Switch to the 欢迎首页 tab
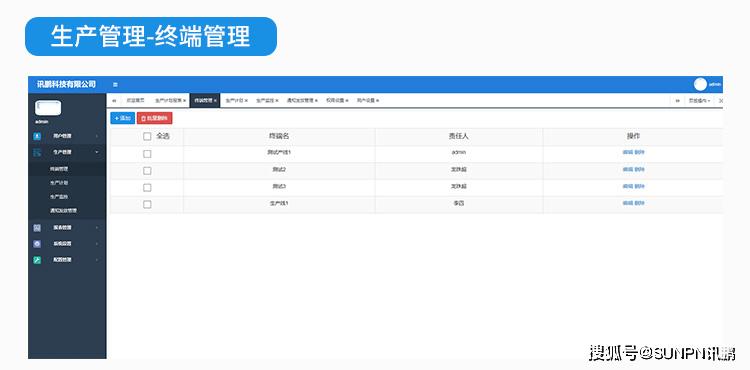 [x=135, y=101]
